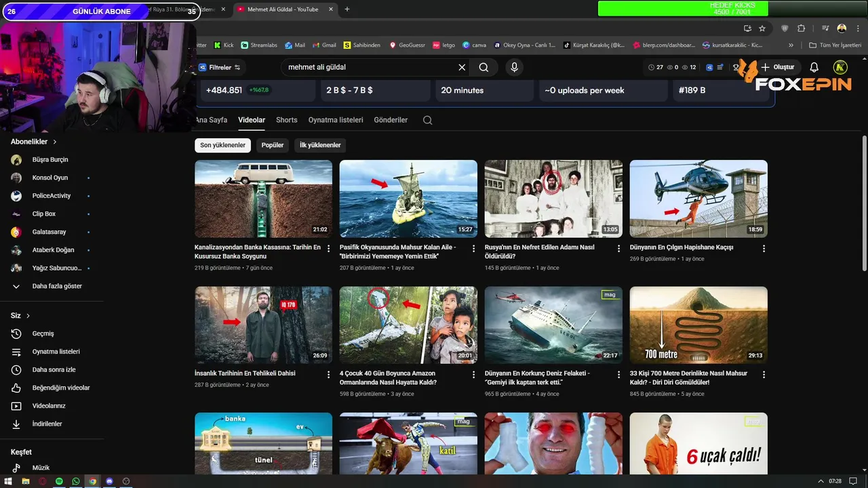This screenshot has width=868, height=488.
Task: Switch to Shorts tab
Action: click(x=287, y=120)
